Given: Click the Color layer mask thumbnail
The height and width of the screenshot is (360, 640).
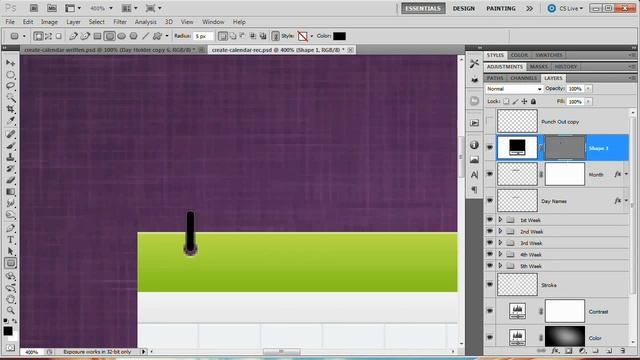Looking at the screenshot, I should click(x=565, y=337).
